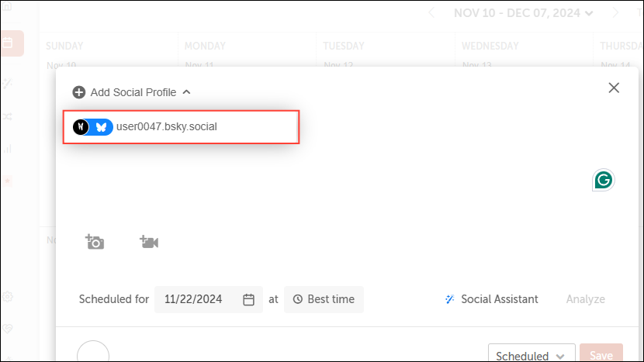
Task: Open the date range dropdown Nov 10 - Dec 07
Action: tap(523, 13)
